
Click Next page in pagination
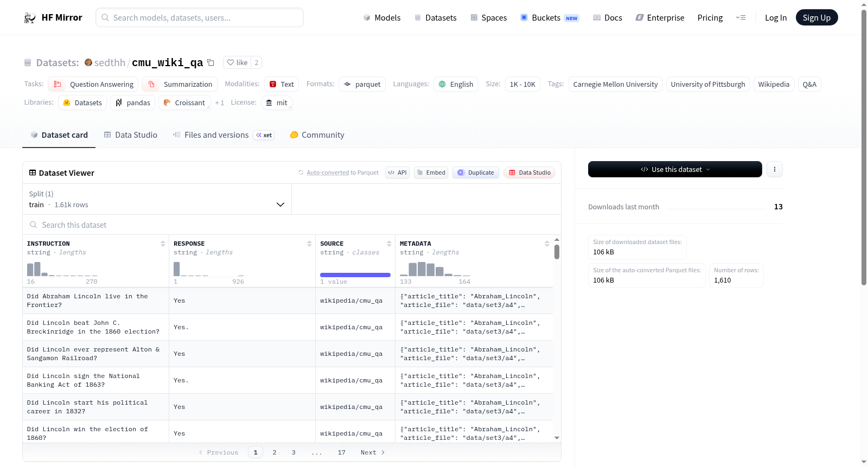(x=373, y=452)
